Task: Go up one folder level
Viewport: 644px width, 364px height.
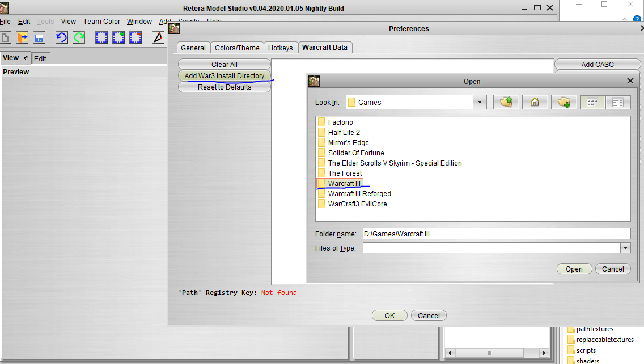Action: tap(506, 102)
